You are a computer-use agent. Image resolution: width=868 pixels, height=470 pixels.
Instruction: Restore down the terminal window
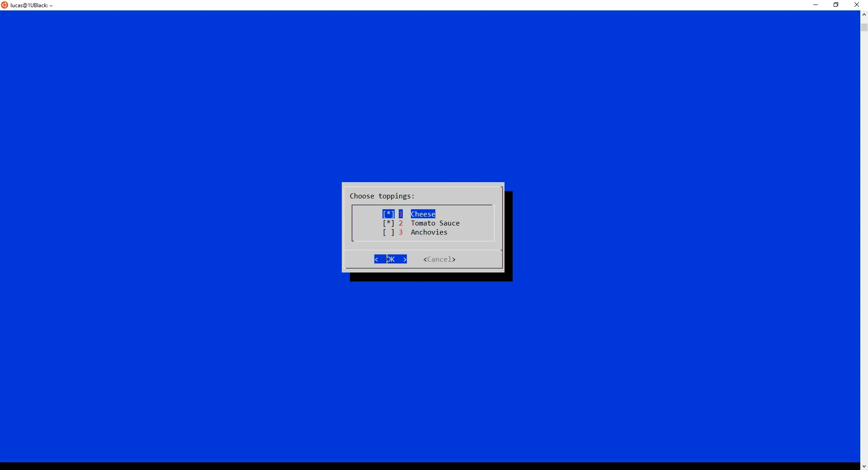coord(836,5)
